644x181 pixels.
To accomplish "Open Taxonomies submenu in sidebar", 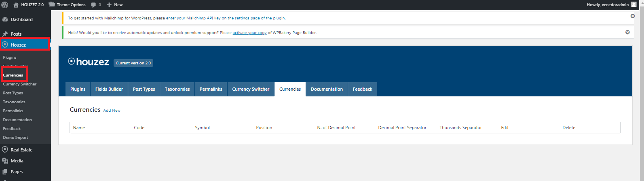I will click(x=14, y=102).
